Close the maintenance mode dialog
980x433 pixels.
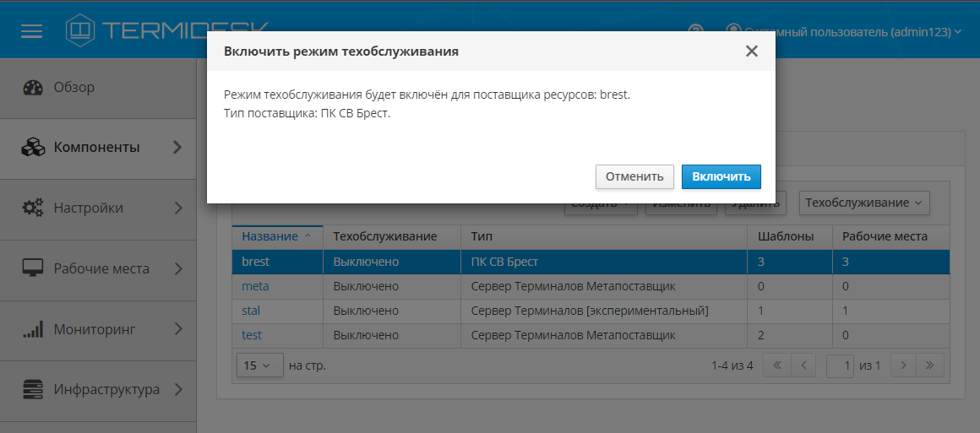[x=751, y=51]
